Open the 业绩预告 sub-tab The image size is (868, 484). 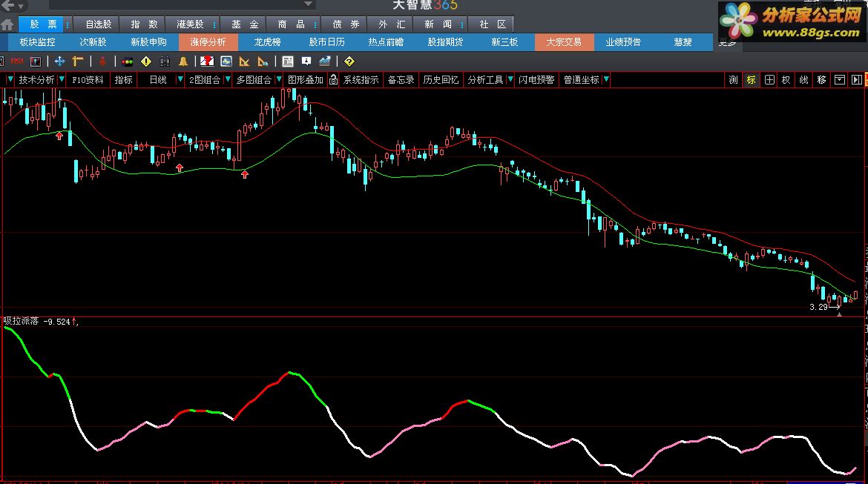[x=623, y=42]
